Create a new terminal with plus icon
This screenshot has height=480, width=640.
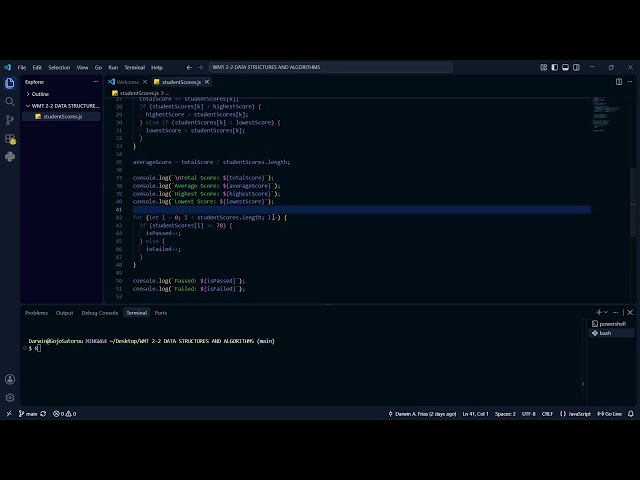coord(599,312)
